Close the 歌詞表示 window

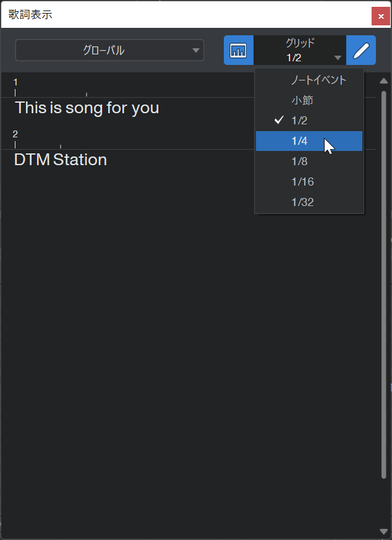[x=381, y=16]
